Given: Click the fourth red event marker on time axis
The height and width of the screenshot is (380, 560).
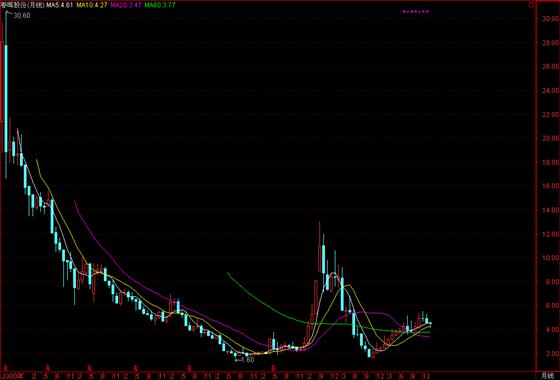Looking at the screenshot, I should [x=135, y=367].
